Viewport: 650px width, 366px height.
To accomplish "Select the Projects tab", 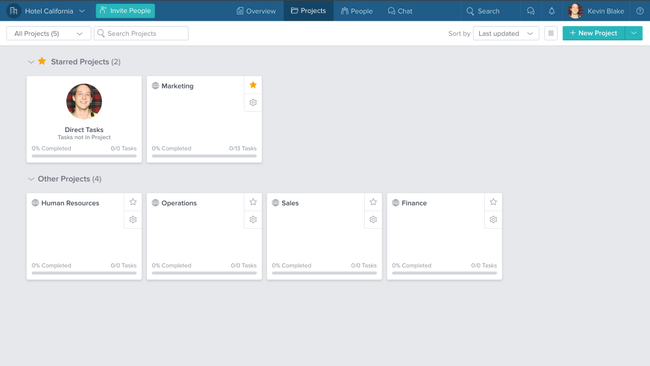I will 308,11.
